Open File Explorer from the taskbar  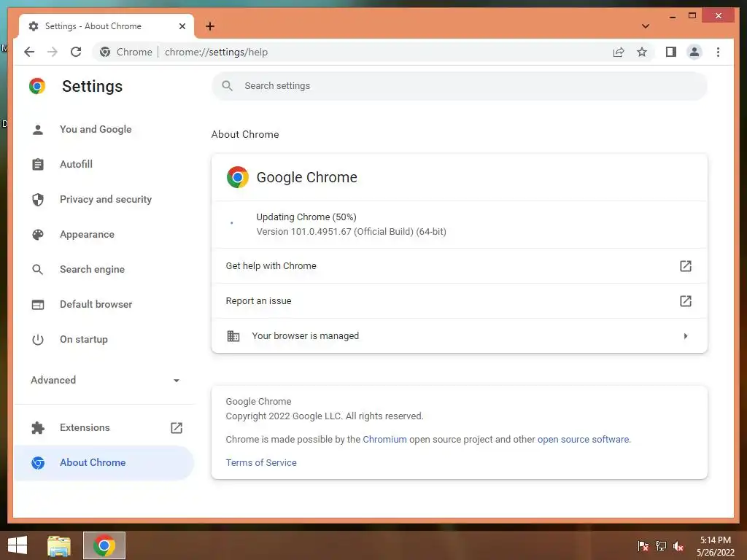pos(59,545)
